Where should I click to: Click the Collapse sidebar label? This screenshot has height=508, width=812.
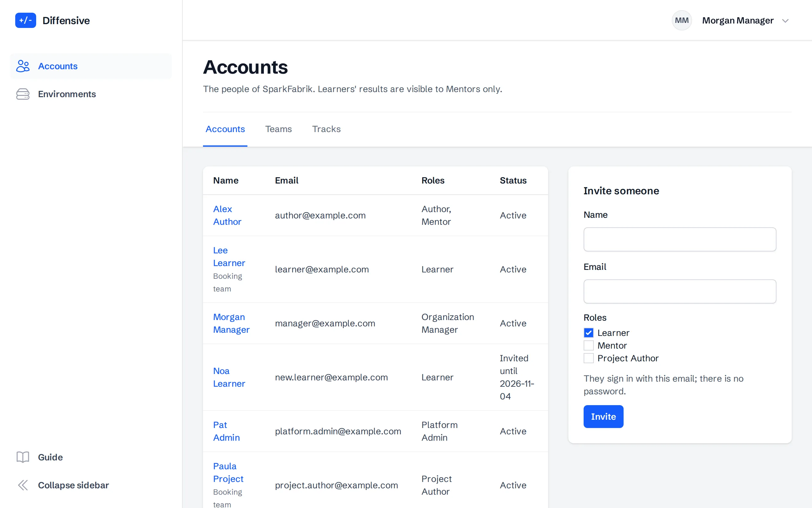[x=74, y=485]
